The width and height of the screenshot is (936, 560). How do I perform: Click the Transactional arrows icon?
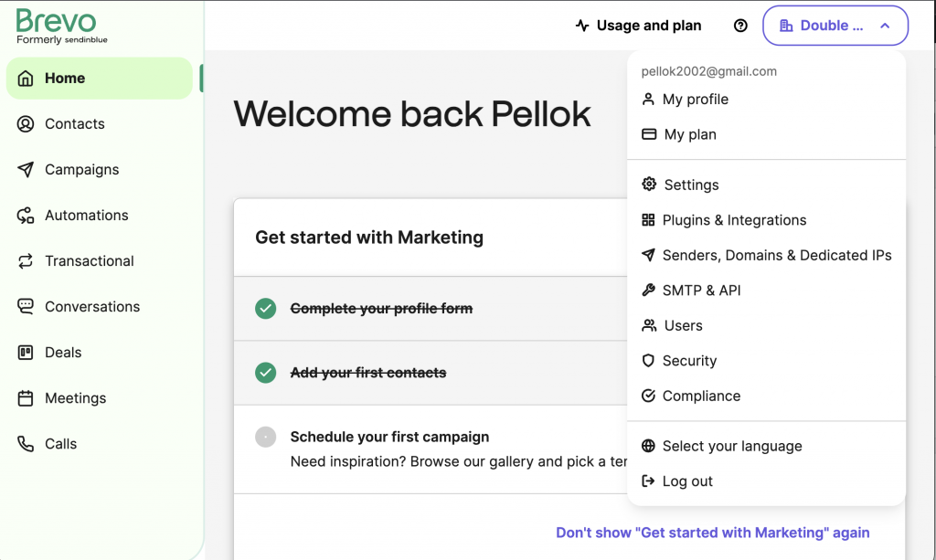[26, 261]
